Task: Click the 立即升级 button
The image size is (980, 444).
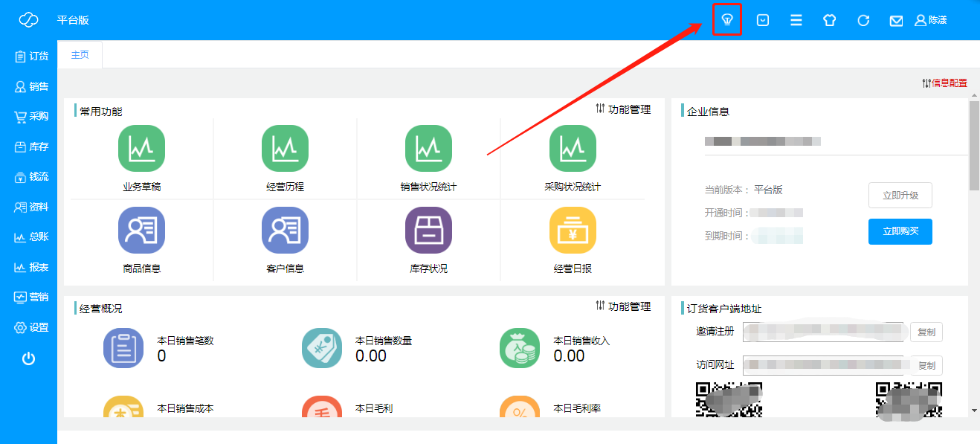Action: [900, 196]
